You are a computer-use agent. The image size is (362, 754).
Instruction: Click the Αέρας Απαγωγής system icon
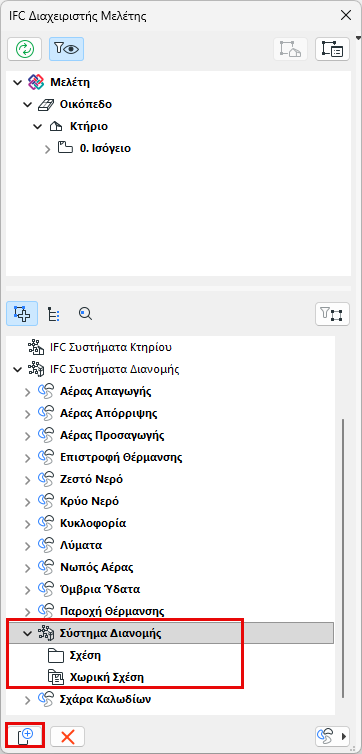[x=45, y=391]
